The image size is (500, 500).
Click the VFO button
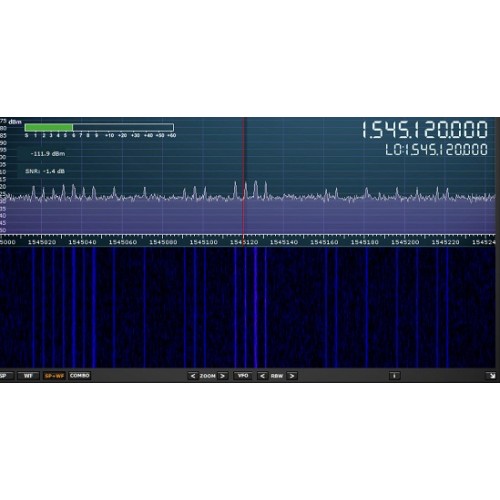[243, 376]
